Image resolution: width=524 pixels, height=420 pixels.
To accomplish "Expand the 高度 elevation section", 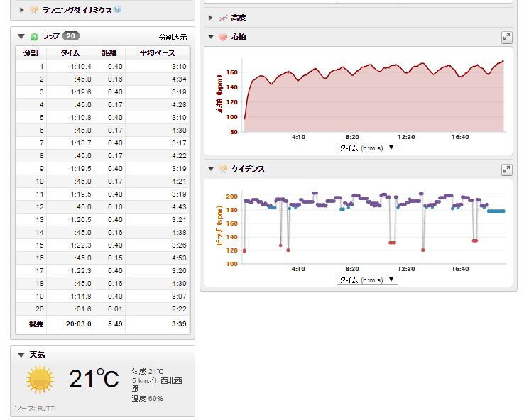I will coord(212,17).
